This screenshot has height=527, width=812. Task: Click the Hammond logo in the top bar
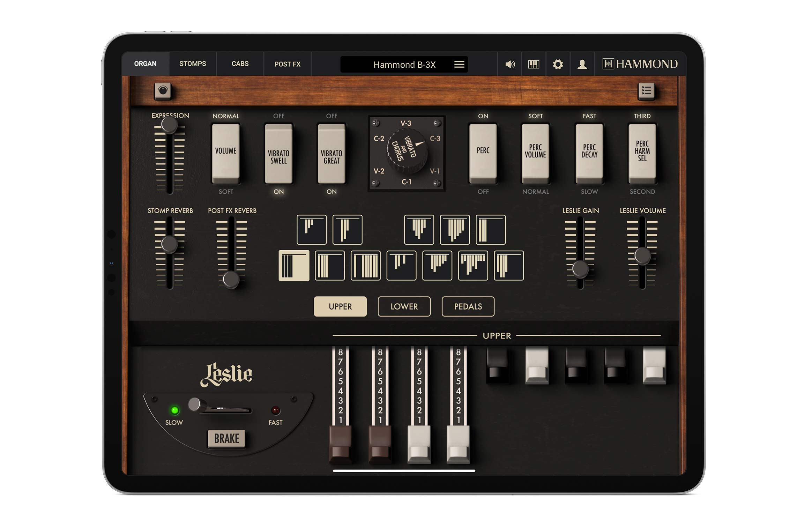tap(640, 64)
